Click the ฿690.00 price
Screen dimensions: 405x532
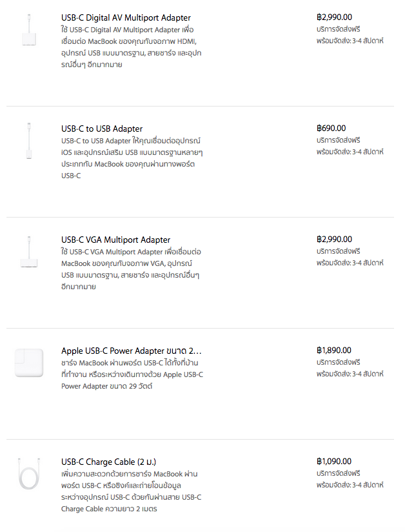coord(331,128)
